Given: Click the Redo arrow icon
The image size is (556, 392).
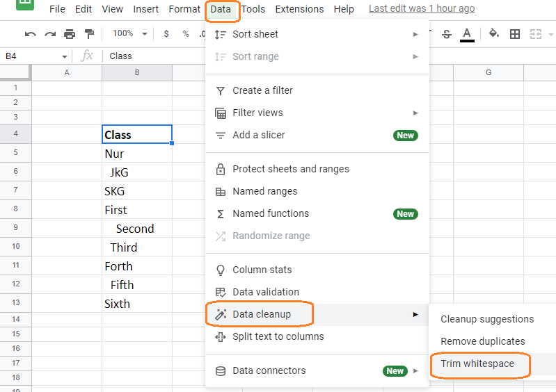Looking at the screenshot, I should [50, 34].
